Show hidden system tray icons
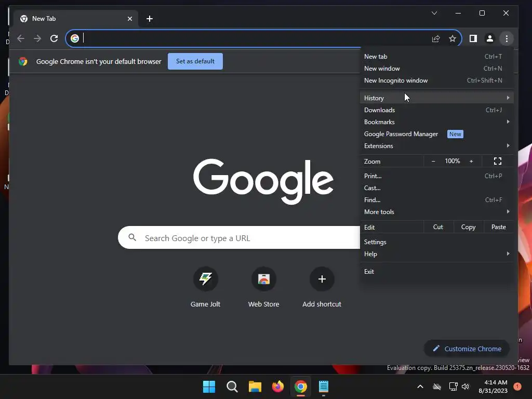This screenshot has width=532, height=399. click(x=420, y=387)
